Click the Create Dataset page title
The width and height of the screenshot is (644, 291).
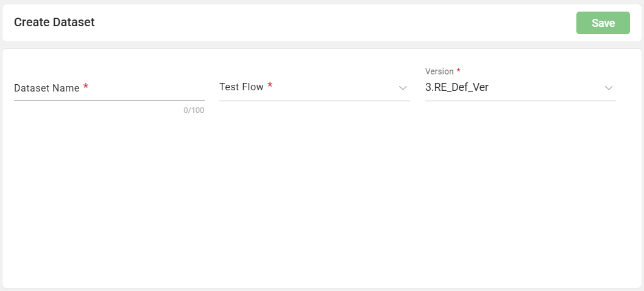click(54, 23)
